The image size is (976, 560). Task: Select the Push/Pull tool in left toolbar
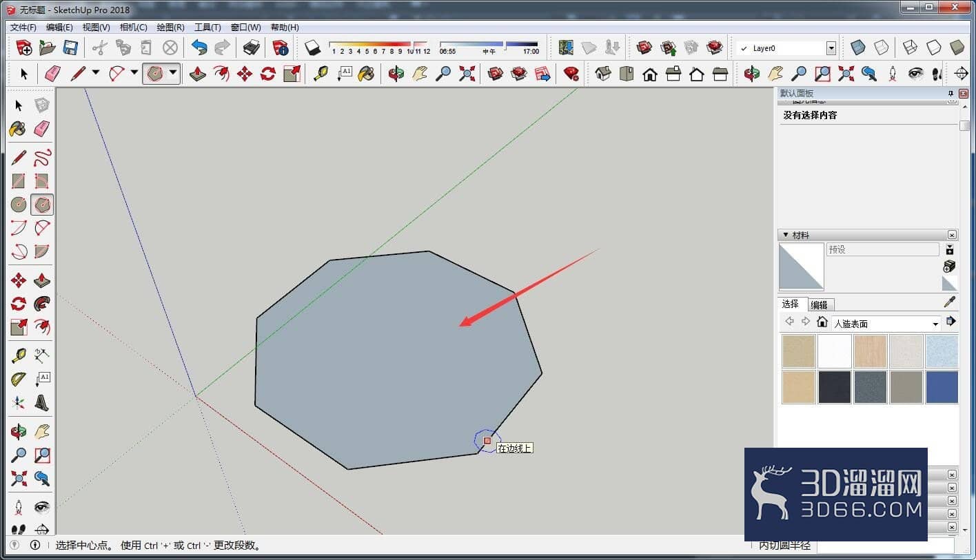point(42,280)
